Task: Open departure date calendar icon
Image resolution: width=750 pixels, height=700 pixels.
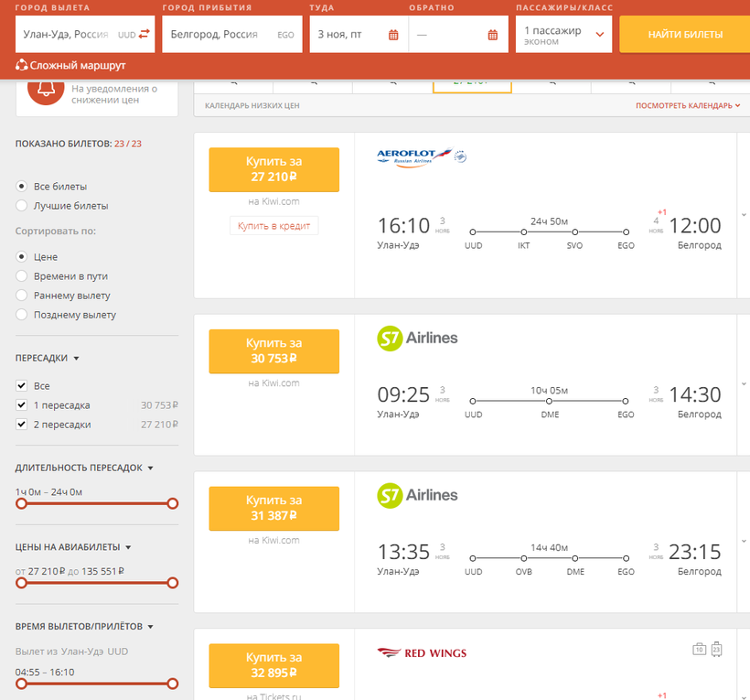Action: click(393, 35)
